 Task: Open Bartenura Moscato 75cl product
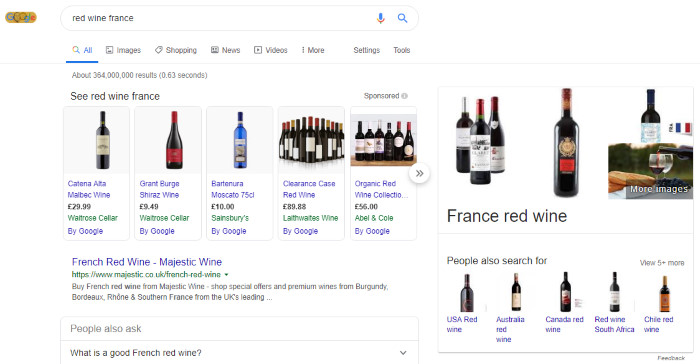(233, 189)
